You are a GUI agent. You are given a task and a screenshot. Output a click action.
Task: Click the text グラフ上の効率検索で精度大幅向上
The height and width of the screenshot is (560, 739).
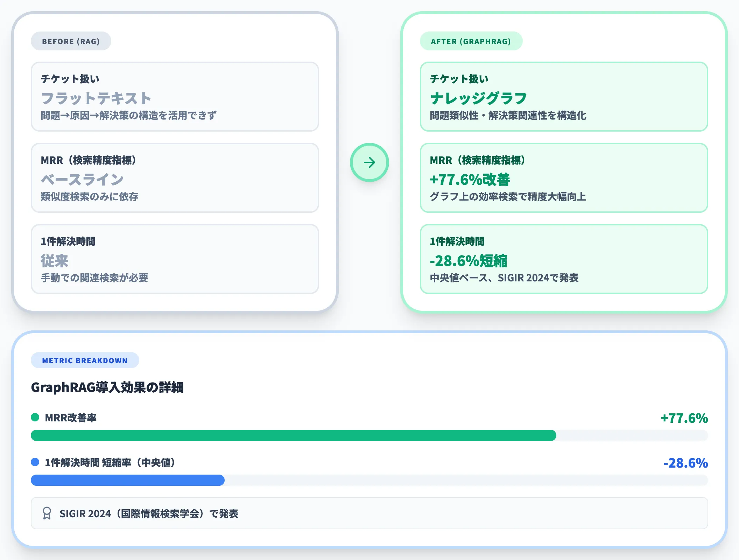(x=508, y=196)
